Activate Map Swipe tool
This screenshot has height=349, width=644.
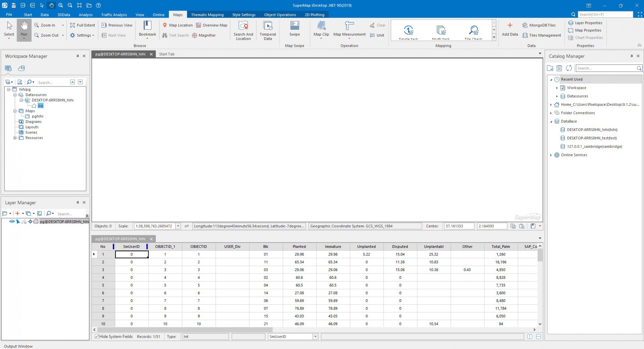coord(295,29)
